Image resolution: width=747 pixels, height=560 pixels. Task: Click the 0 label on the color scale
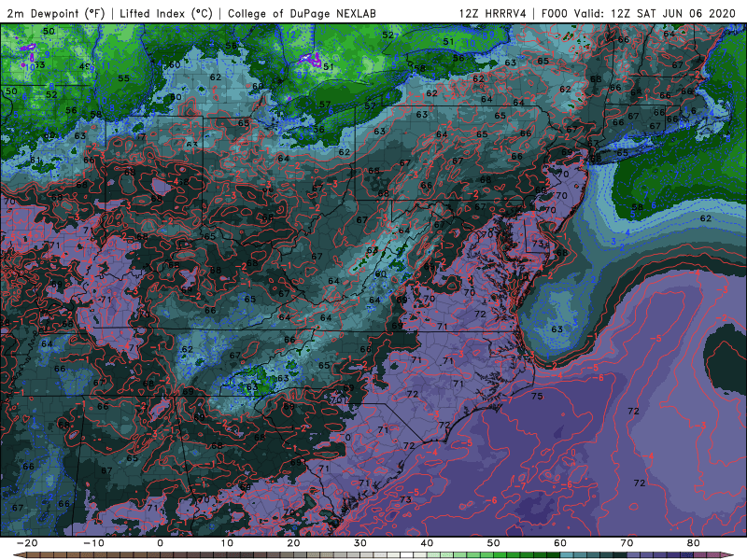[160, 543]
